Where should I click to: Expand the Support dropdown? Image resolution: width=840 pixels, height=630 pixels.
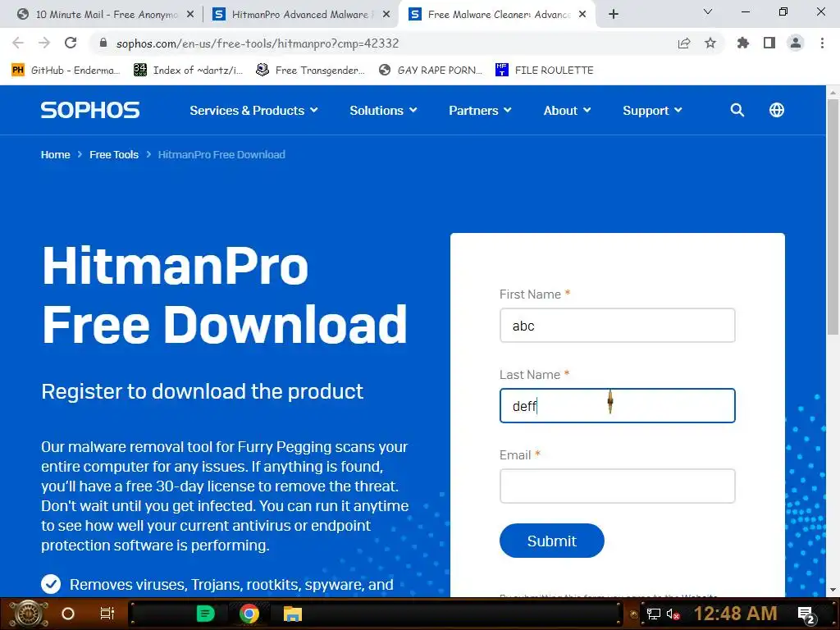tap(652, 111)
